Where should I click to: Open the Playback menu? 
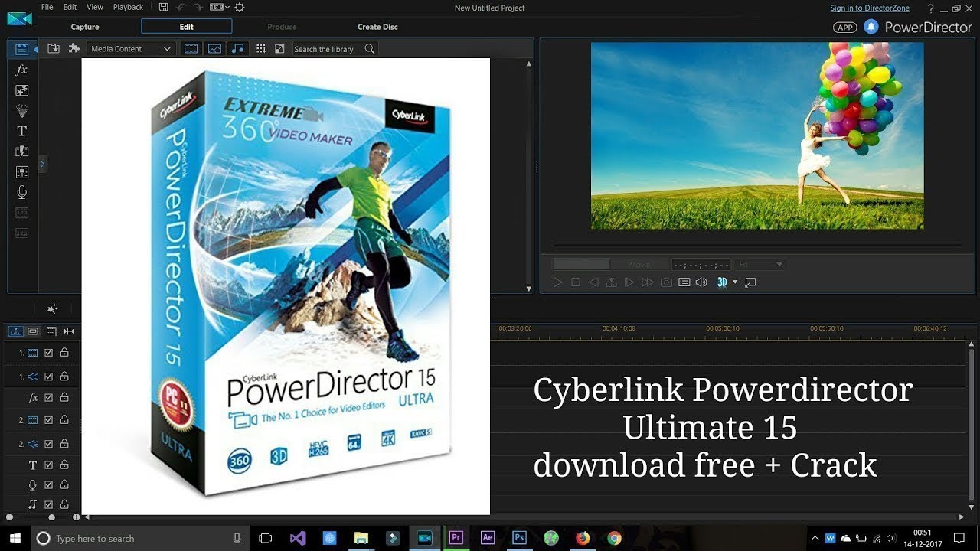tap(128, 7)
